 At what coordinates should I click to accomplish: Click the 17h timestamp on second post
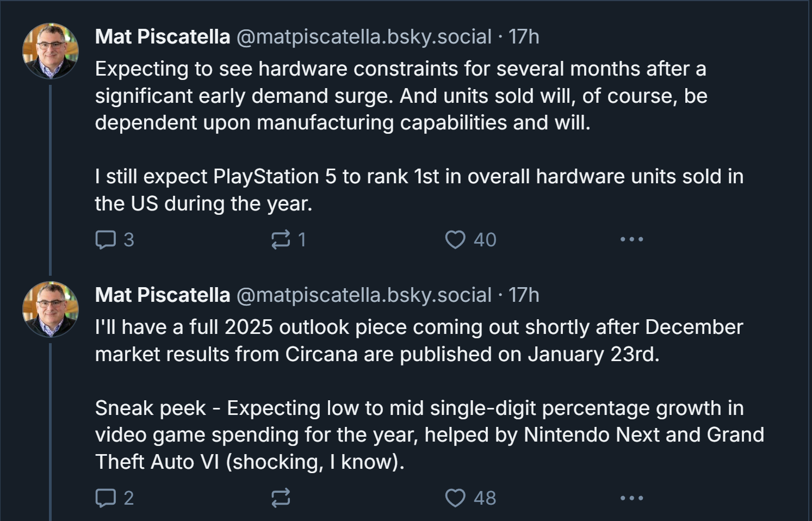pos(524,295)
